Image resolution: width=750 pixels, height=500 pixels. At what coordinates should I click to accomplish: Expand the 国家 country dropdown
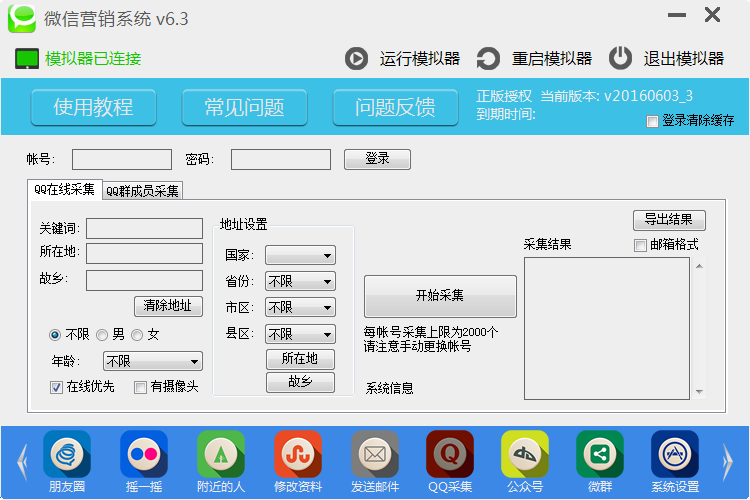tap(300, 256)
